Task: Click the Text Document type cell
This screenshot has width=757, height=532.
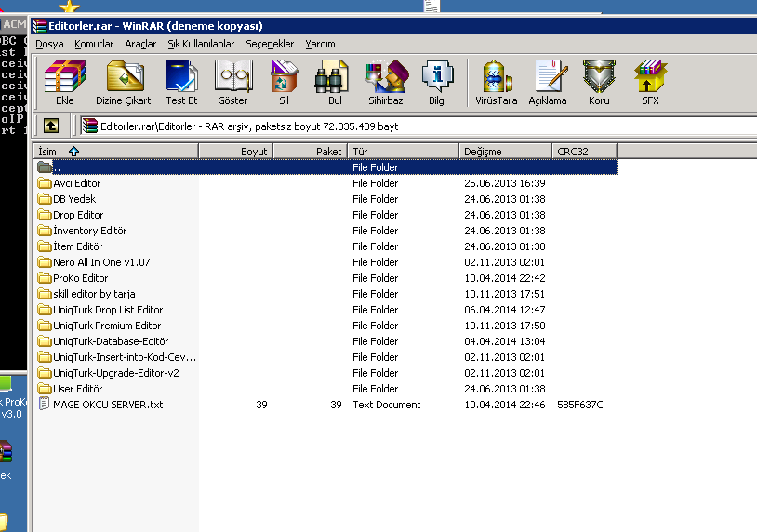Action: pos(386,405)
